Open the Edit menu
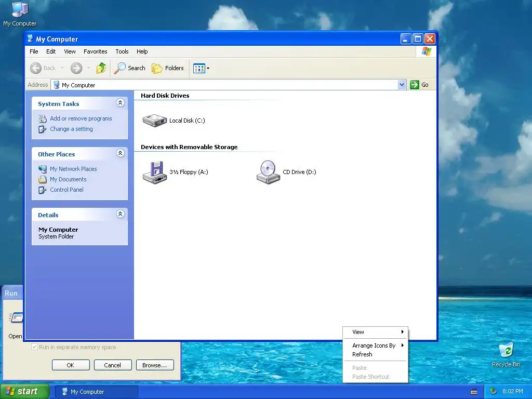The width and height of the screenshot is (532, 399). [x=51, y=51]
